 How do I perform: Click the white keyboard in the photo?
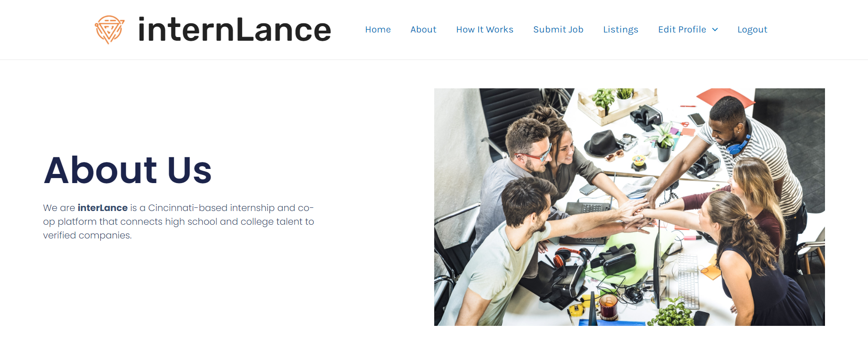[x=688, y=281]
